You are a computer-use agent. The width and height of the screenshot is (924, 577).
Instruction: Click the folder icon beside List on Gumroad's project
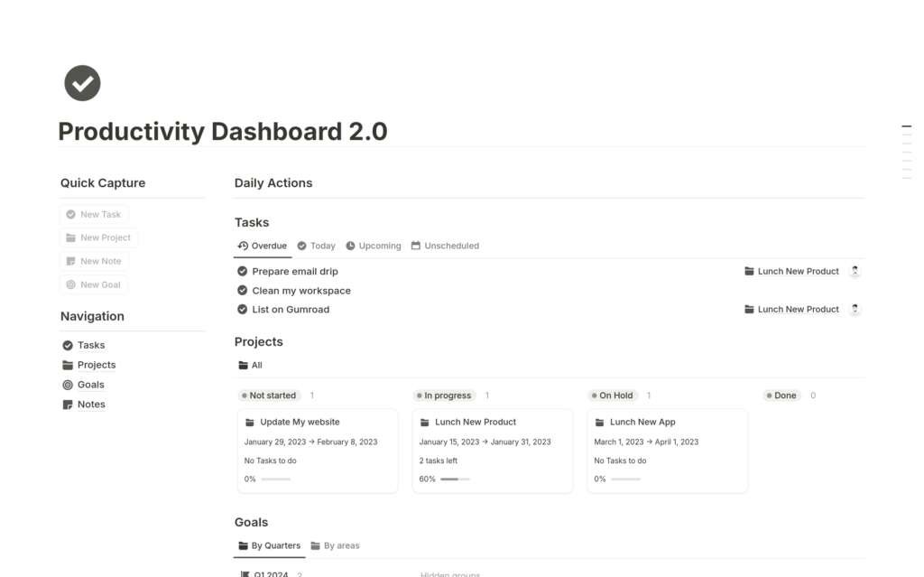point(749,309)
